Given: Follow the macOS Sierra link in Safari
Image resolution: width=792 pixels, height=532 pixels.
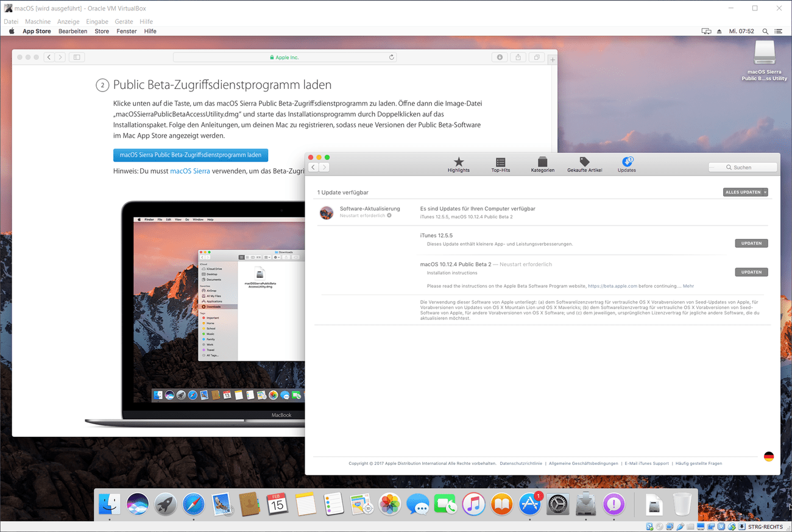Looking at the screenshot, I should tap(190, 171).
